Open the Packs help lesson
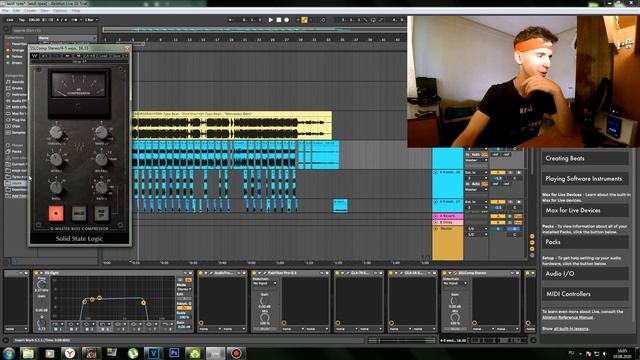 [x=585, y=242]
